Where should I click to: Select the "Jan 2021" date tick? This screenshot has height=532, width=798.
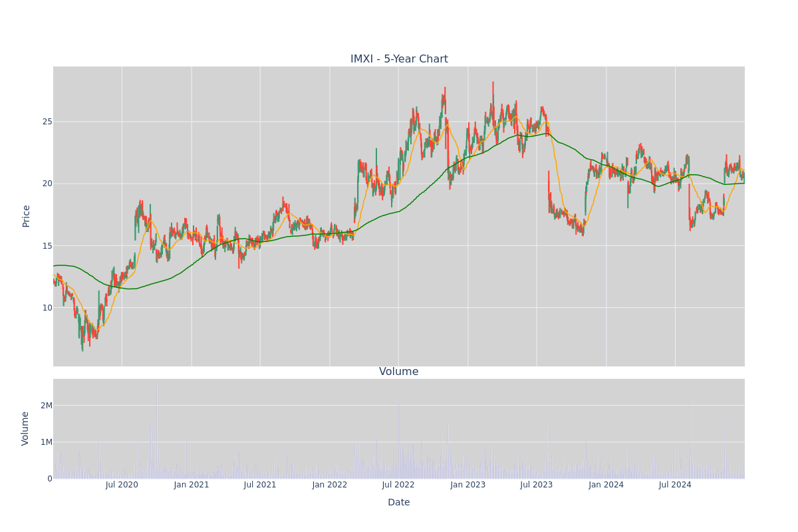click(x=192, y=485)
